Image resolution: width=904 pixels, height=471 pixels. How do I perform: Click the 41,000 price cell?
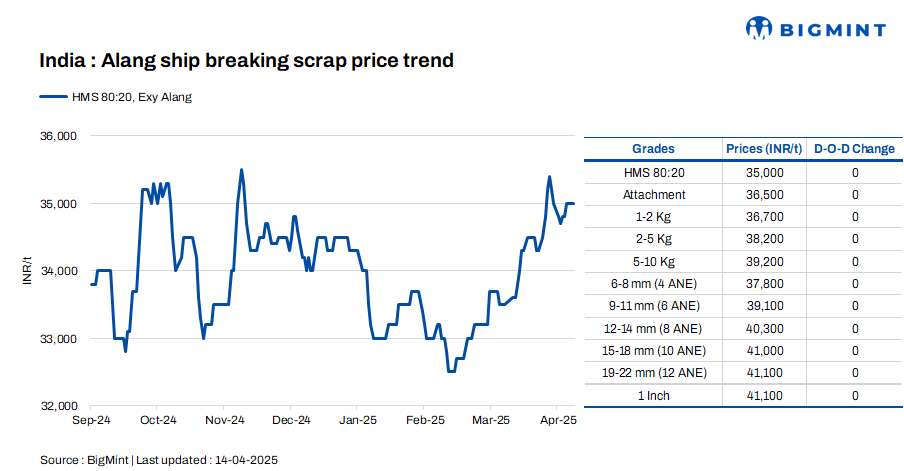point(764,351)
